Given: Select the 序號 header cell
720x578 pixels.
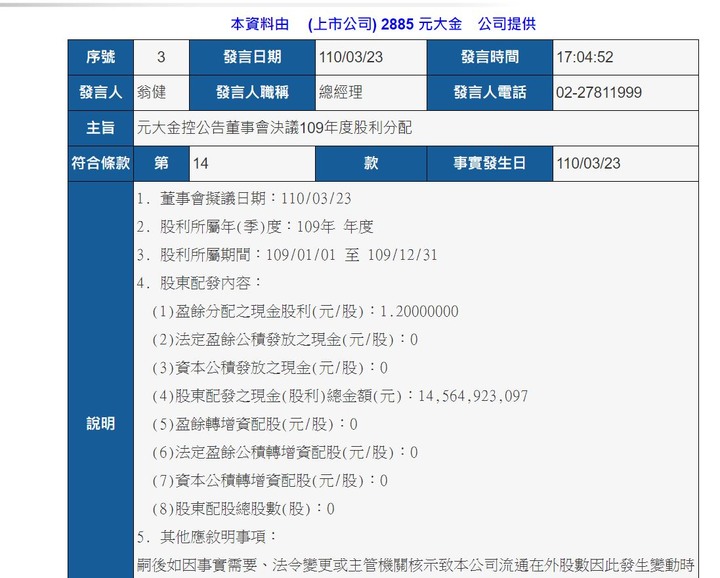Looking at the screenshot, I should click(101, 57).
